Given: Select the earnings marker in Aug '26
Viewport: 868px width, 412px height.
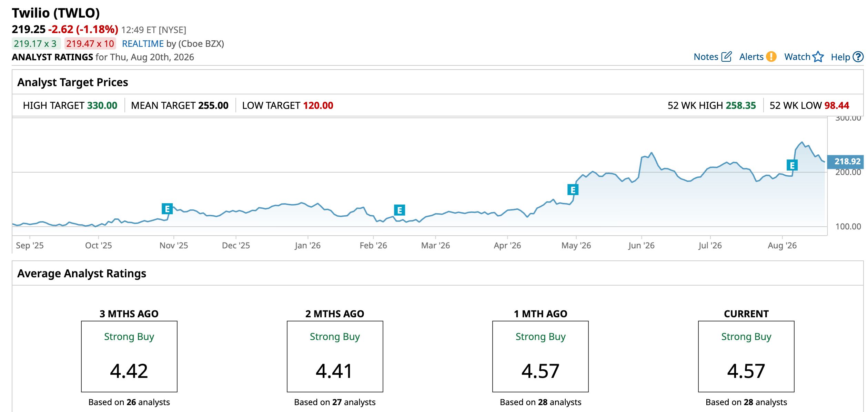Looking at the screenshot, I should tap(792, 165).
